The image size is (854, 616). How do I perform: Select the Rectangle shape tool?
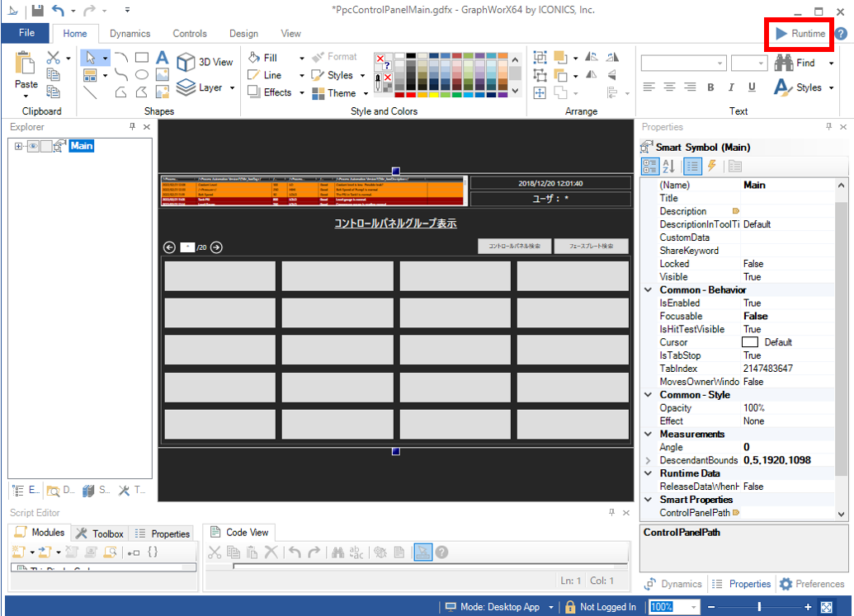coord(142,58)
